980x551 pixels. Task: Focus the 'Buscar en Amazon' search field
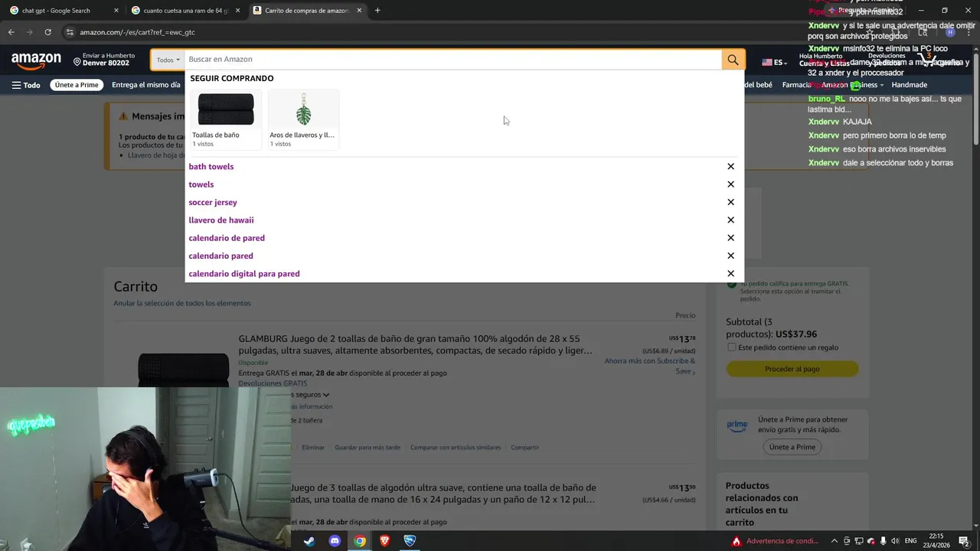(x=453, y=60)
